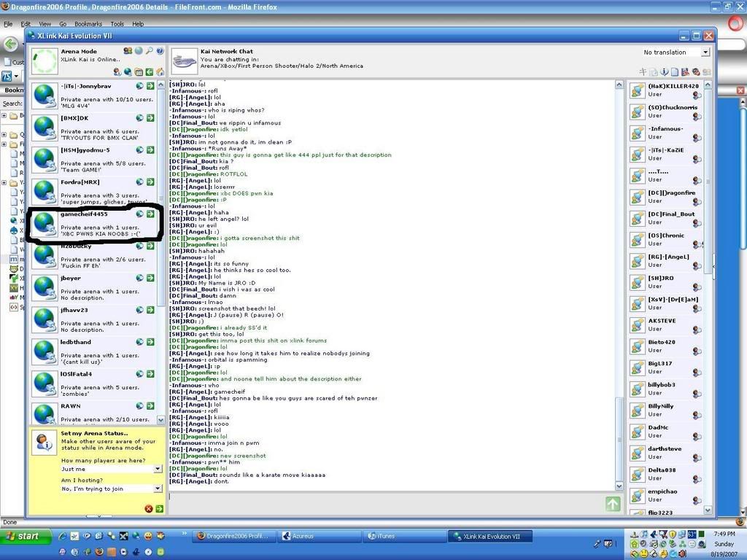Select user darthsteve in user list
Image resolution: width=747 pixels, height=560 pixels.
click(666, 453)
